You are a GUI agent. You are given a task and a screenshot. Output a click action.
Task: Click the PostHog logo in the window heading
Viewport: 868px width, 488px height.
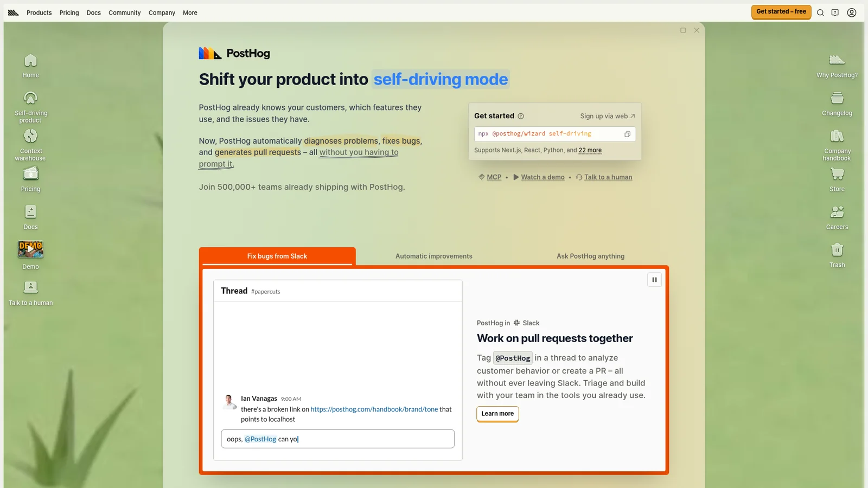pos(234,53)
